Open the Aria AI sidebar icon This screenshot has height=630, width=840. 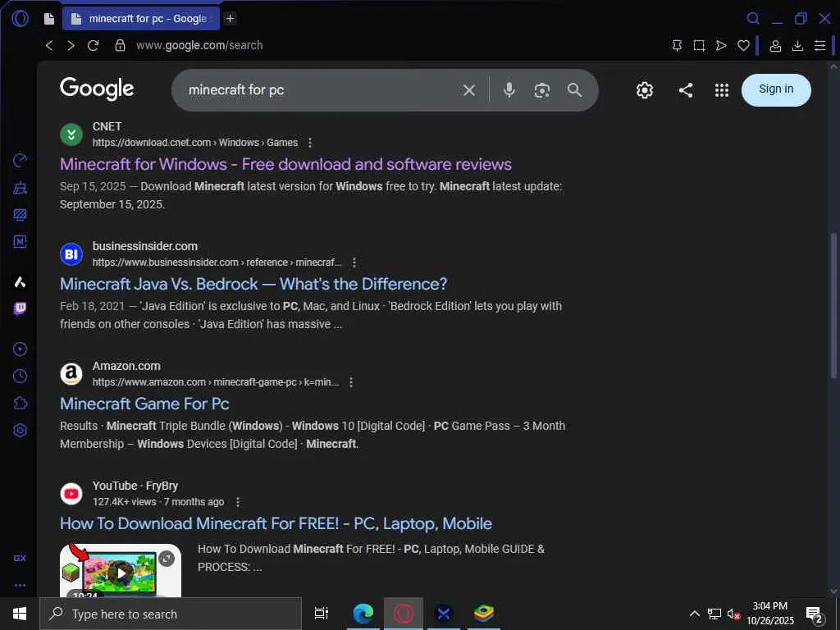(x=20, y=282)
